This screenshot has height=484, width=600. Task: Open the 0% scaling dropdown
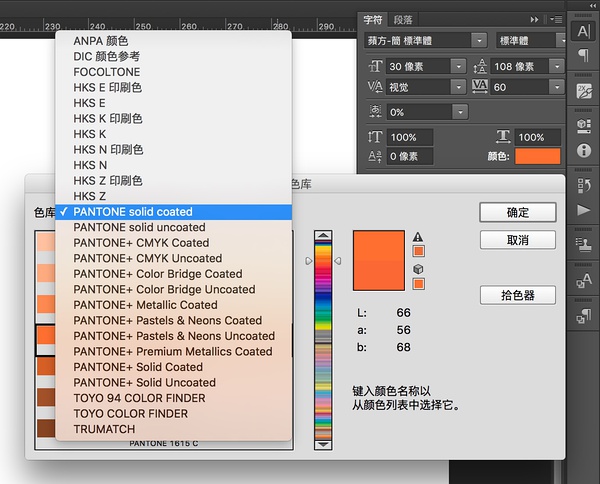460,112
